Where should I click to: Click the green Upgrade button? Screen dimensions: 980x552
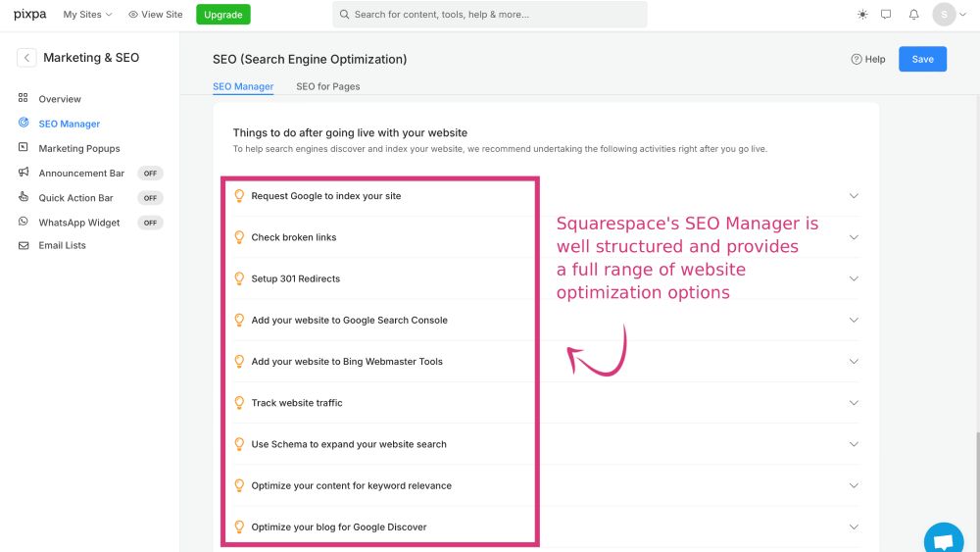223,15
